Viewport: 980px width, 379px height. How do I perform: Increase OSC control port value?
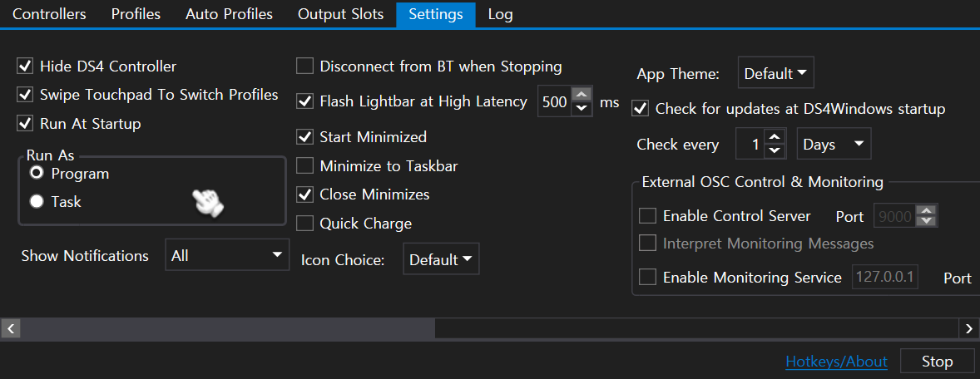(928, 211)
